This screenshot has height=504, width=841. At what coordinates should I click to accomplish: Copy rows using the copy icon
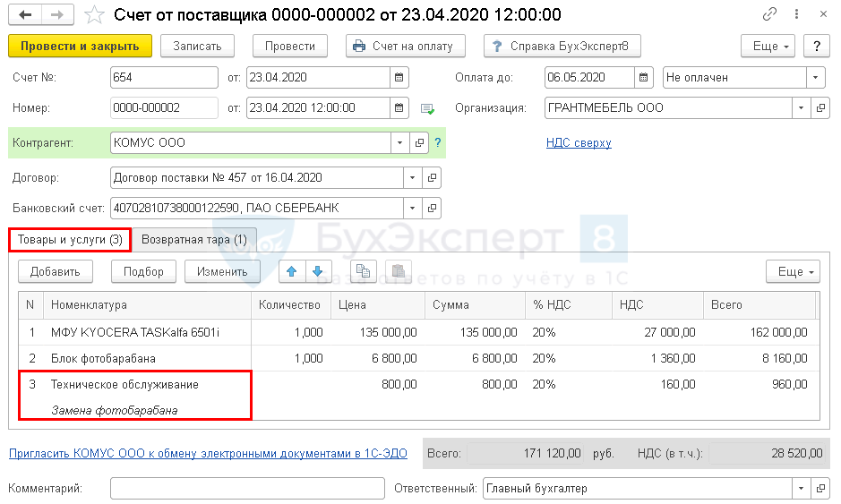coord(364,271)
